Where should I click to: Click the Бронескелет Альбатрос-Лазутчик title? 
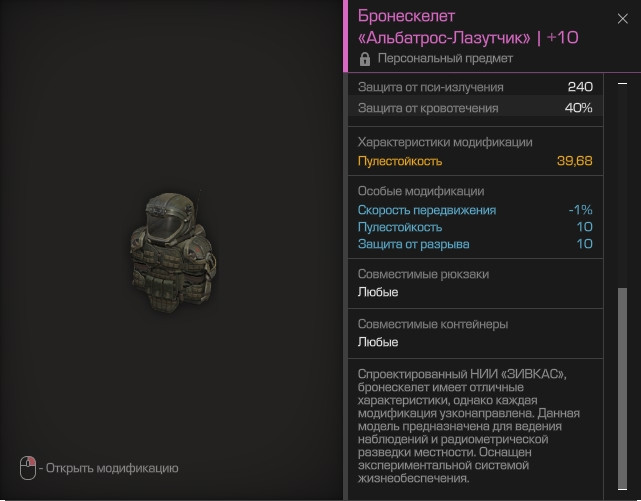468,27
